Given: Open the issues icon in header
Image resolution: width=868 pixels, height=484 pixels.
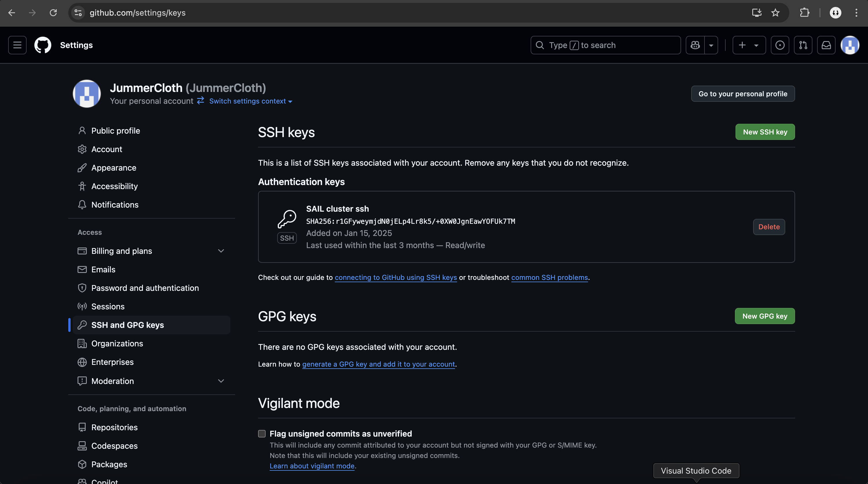Looking at the screenshot, I should pyautogui.click(x=780, y=45).
